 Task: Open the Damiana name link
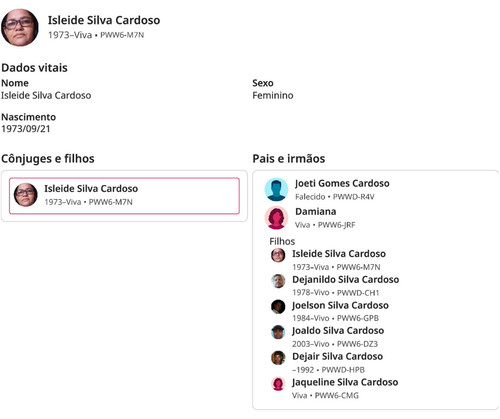pyautogui.click(x=315, y=211)
